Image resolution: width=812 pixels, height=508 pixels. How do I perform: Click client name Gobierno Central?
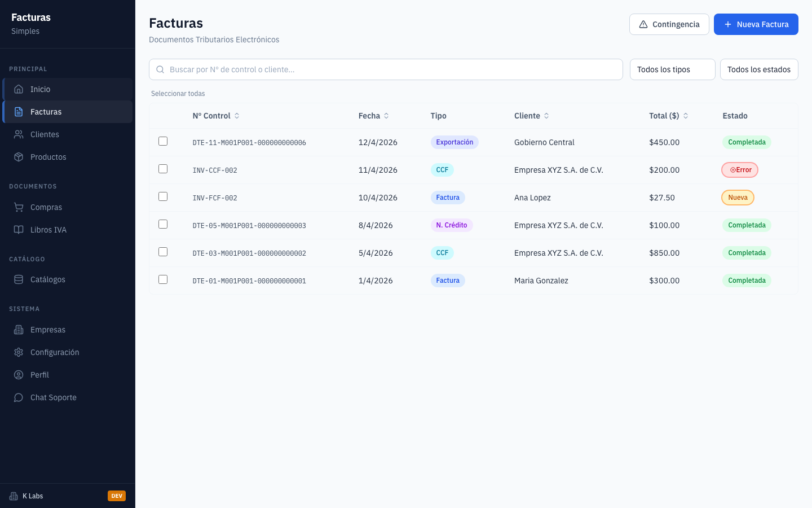pyautogui.click(x=544, y=142)
